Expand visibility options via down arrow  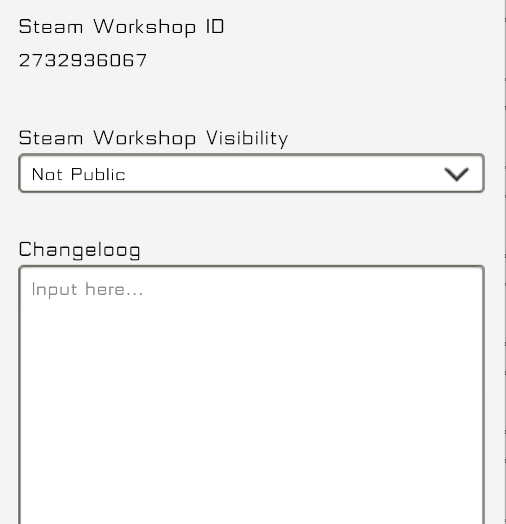click(457, 174)
